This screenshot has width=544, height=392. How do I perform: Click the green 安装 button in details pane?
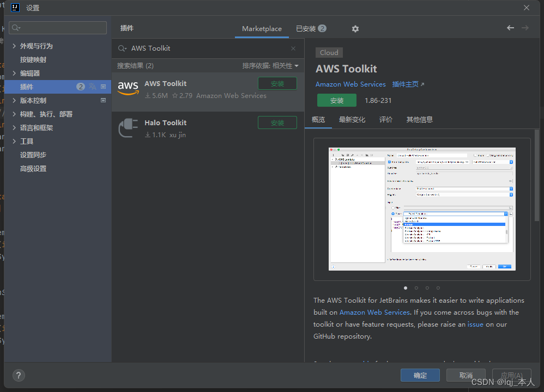[x=336, y=101]
